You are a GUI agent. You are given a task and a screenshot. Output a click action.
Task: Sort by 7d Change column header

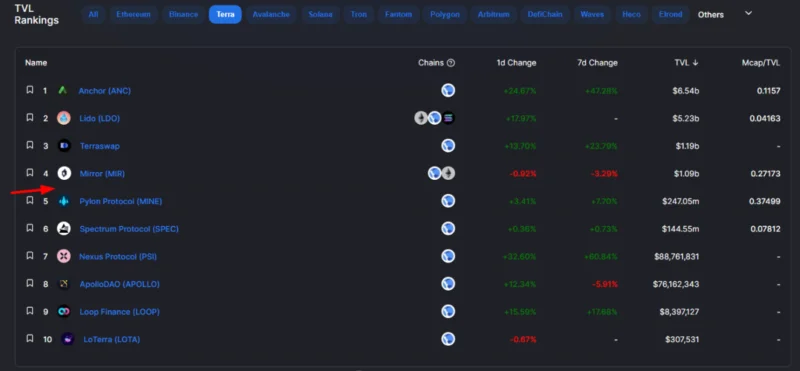tap(597, 63)
